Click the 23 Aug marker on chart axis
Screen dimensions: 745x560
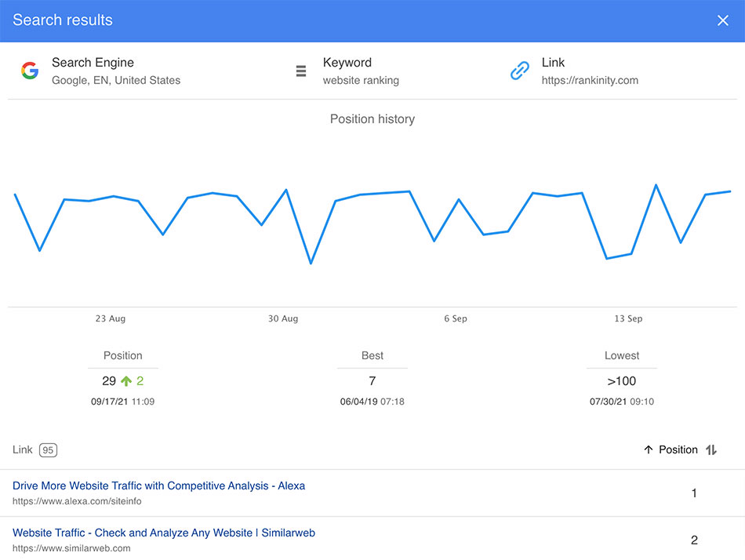tap(111, 318)
